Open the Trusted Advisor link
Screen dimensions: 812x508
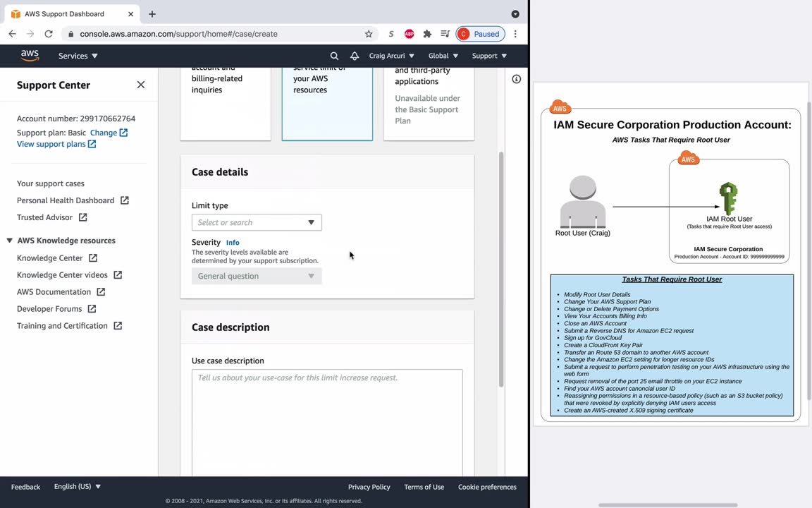(x=51, y=217)
